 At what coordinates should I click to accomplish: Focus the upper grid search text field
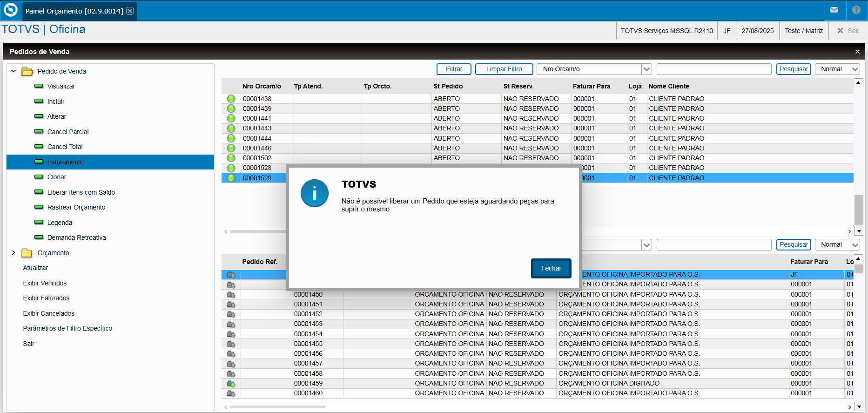[714, 69]
